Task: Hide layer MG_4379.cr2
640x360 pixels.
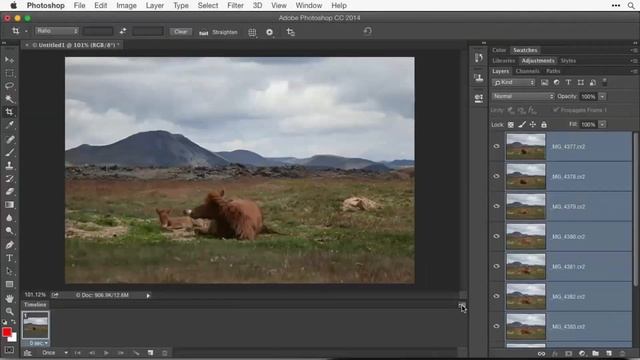Action: click(496, 207)
